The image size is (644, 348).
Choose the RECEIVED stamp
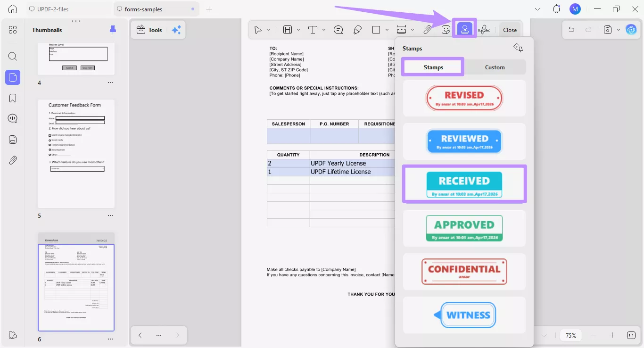(x=464, y=184)
